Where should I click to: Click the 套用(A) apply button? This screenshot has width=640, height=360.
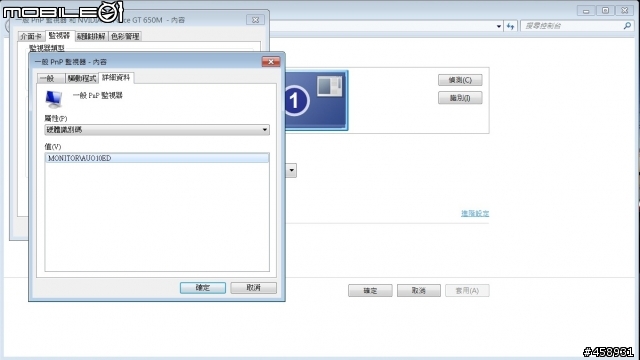point(467,291)
